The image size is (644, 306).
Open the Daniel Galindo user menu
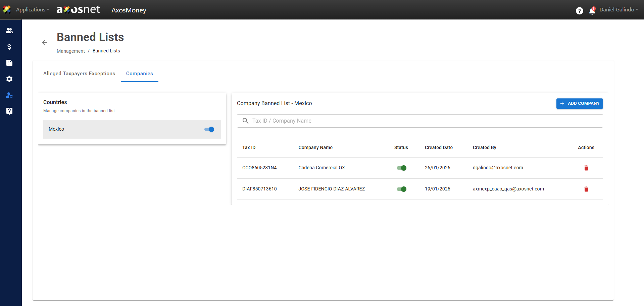pos(618,10)
